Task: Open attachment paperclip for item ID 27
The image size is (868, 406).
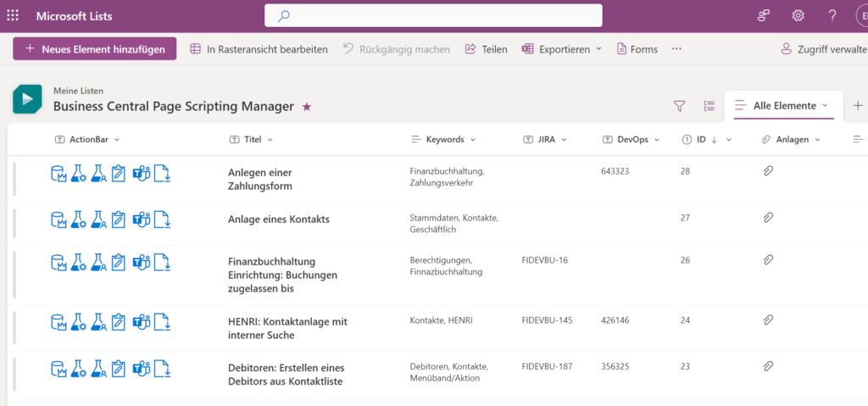Action: pyautogui.click(x=768, y=218)
